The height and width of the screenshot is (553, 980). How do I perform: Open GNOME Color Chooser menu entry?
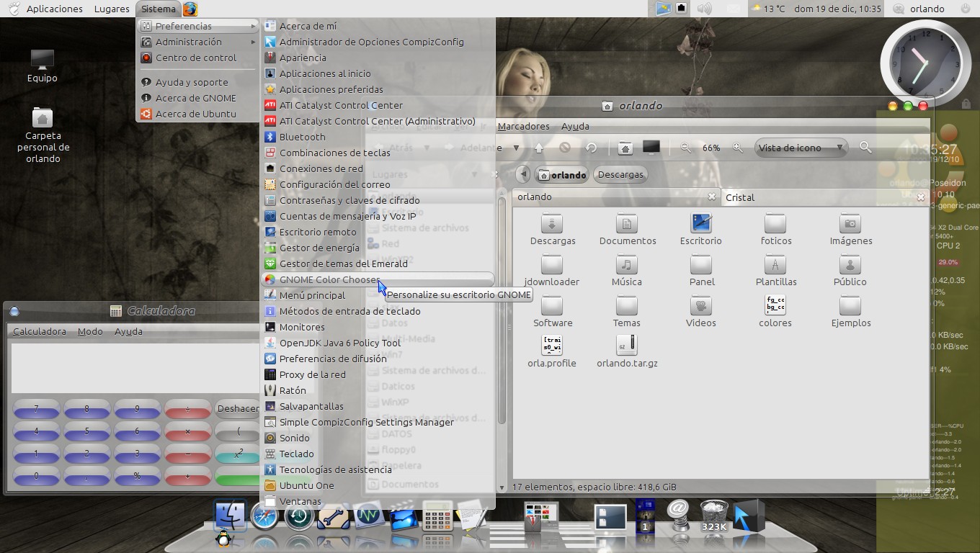(378, 279)
